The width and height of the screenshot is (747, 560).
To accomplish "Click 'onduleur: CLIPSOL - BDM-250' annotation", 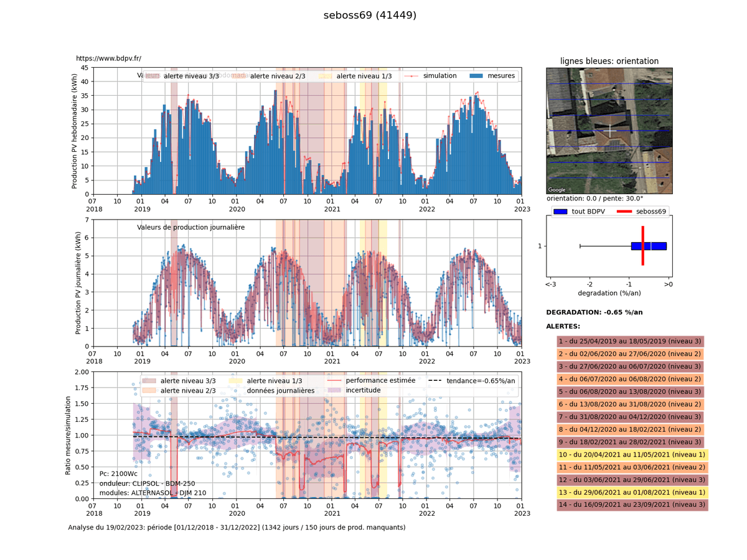I will (x=148, y=483).
